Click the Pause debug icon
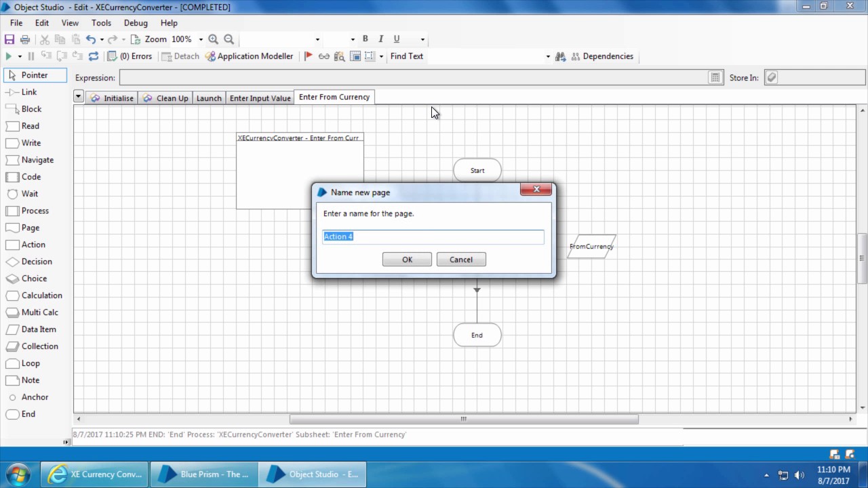 (x=31, y=56)
